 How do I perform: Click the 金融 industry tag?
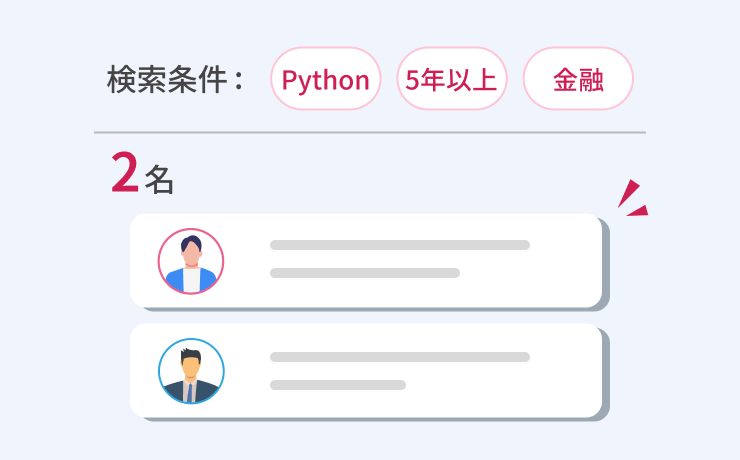pos(578,79)
